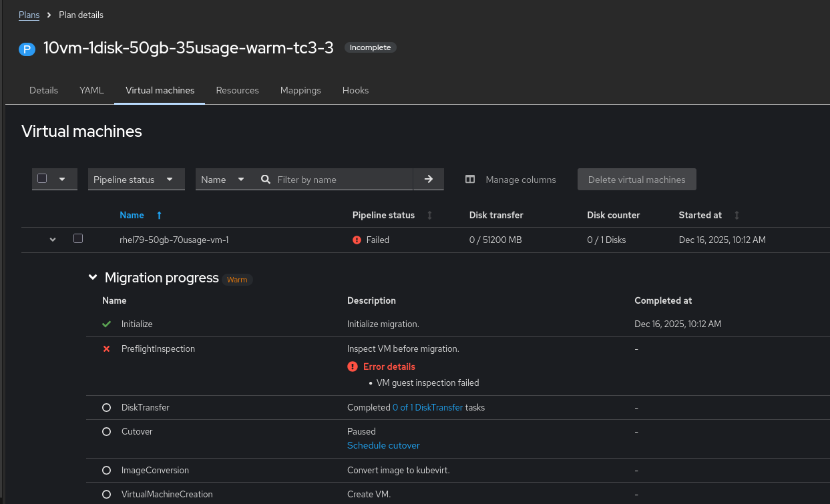This screenshot has height=504, width=830.
Task: Open the Name filter type dropdown
Action: tap(222, 180)
